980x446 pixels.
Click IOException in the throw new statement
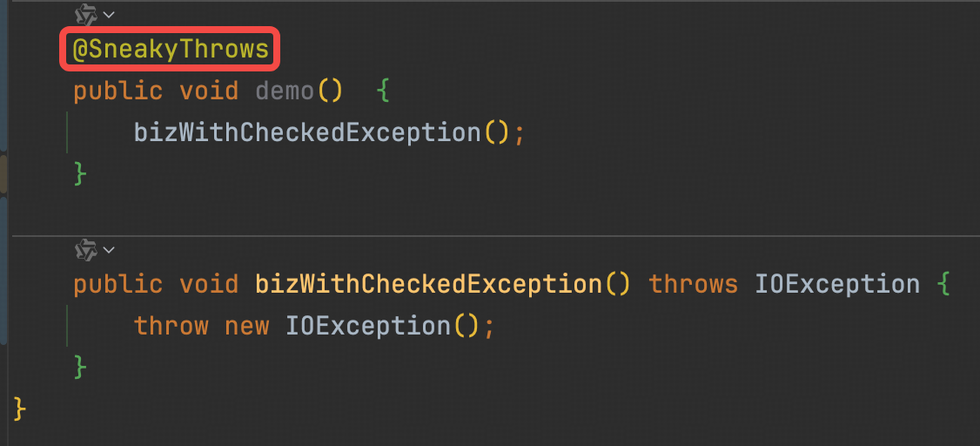(x=368, y=326)
